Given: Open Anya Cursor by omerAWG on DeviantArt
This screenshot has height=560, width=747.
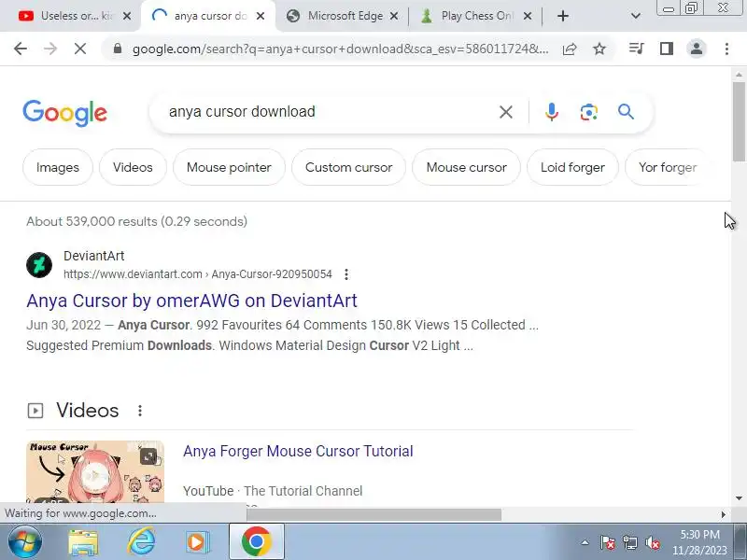Looking at the screenshot, I should tap(192, 301).
